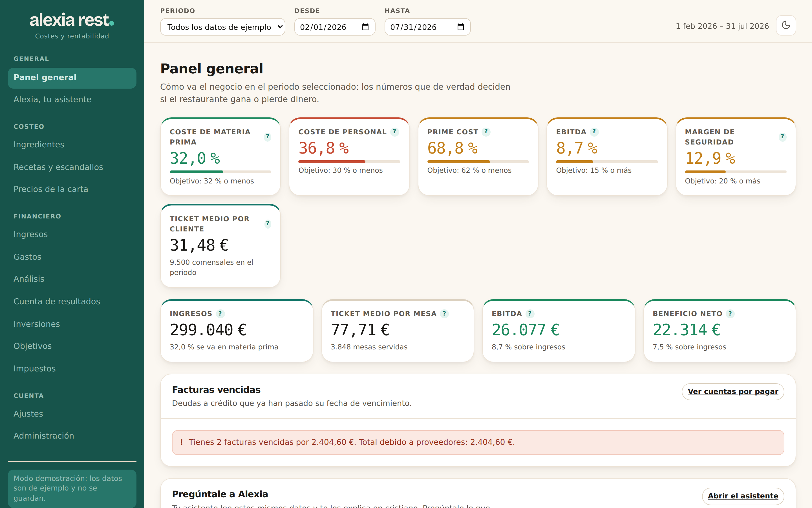Click the 3.848 mesas servidas text

pyautogui.click(x=369, y=347)
